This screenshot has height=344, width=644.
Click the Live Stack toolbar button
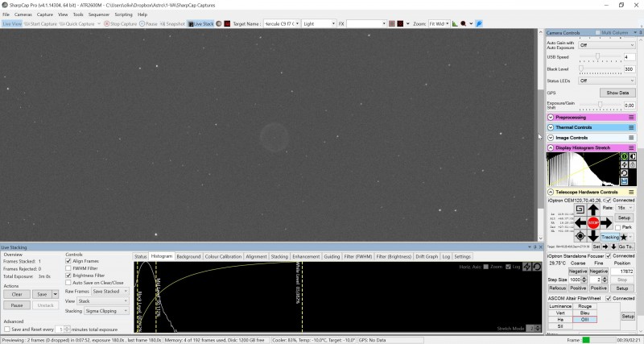coord(200,24)
